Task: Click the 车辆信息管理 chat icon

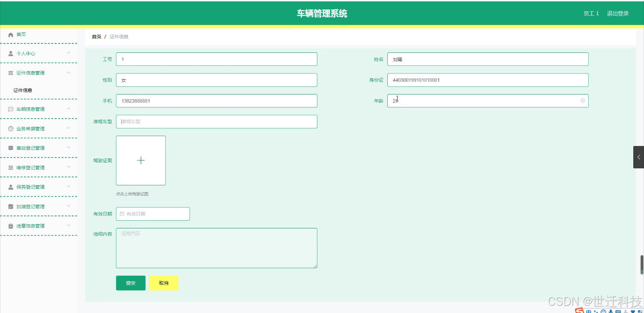Action: [x=10, y=109]
